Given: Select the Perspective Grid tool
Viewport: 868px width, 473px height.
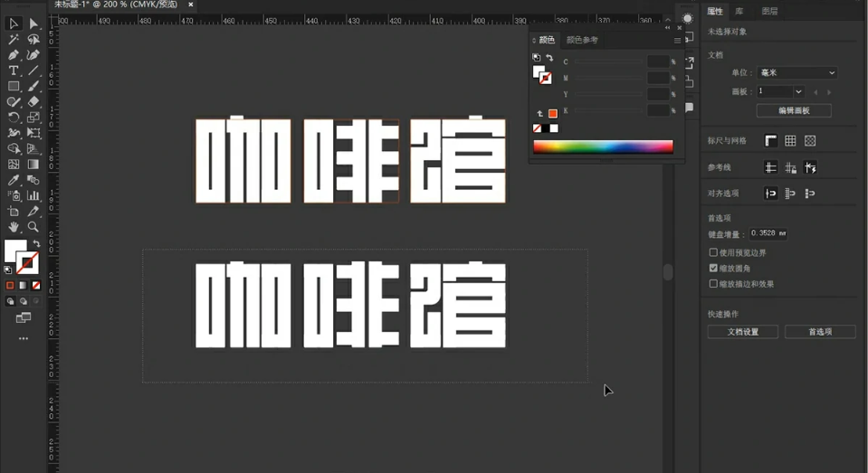Looking at the screenshot, I should [33, 149].
